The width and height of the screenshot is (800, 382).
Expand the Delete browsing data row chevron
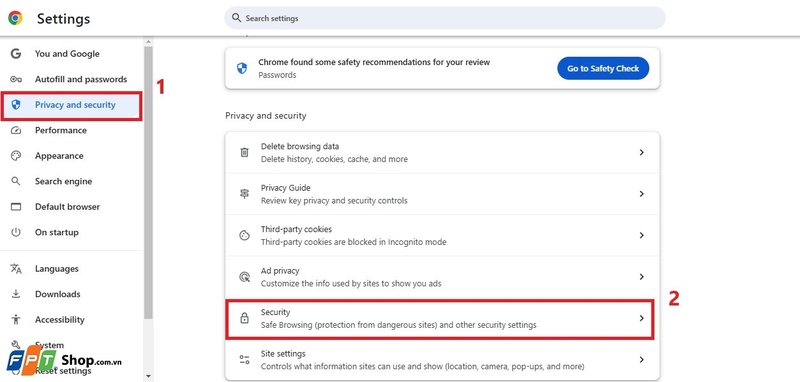click(x=641, y=152)
